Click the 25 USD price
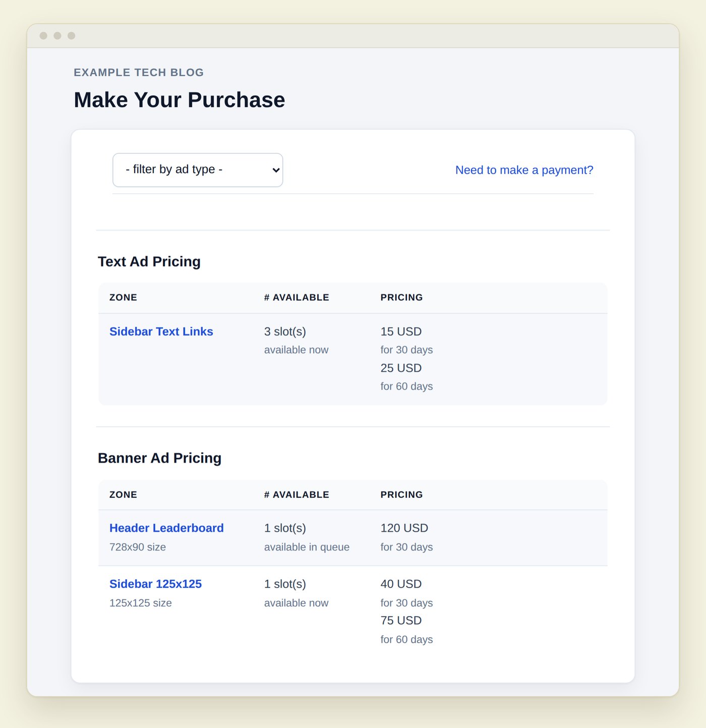Viewport: 706px width, 728px height. click(x=401, y=368)
